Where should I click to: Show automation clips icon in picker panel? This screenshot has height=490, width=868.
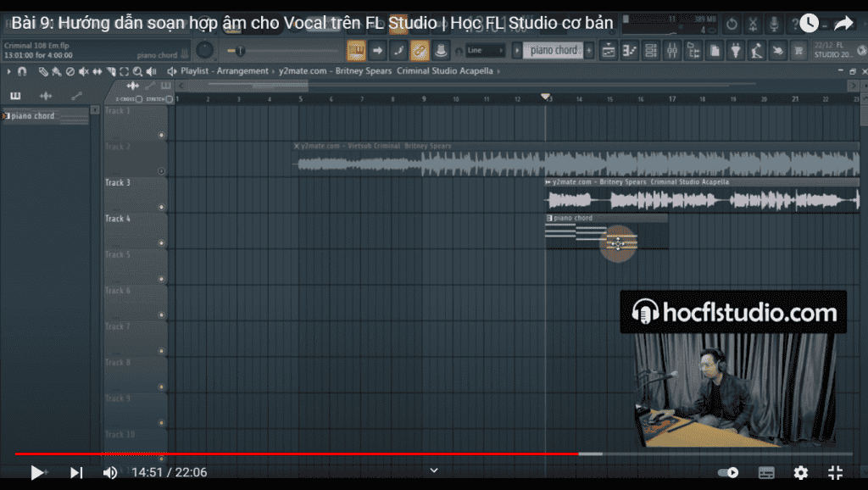77,96
